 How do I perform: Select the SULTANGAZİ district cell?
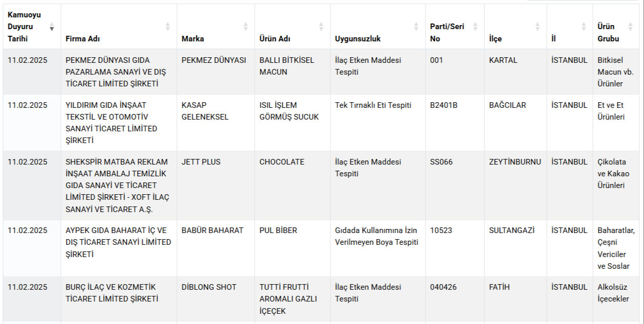(516, 248)
